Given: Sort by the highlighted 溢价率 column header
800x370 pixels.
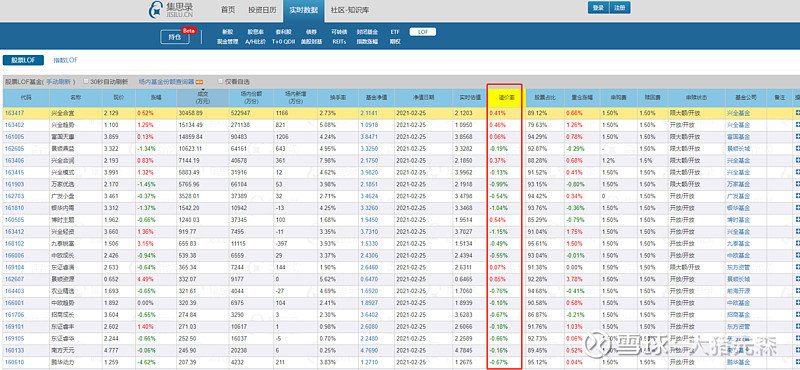Looking at the screenshot, I should [504, 97].
